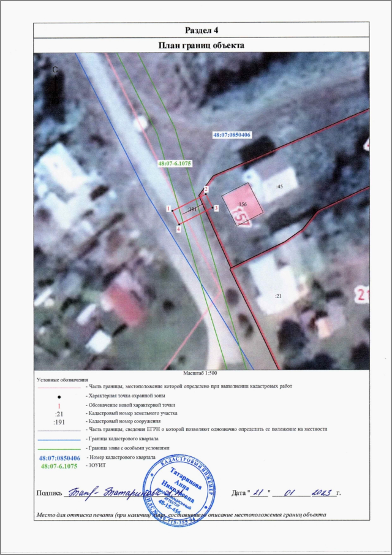Click the rotated red number 157 on the map
392x555 pixels.
tap(241, 217)
